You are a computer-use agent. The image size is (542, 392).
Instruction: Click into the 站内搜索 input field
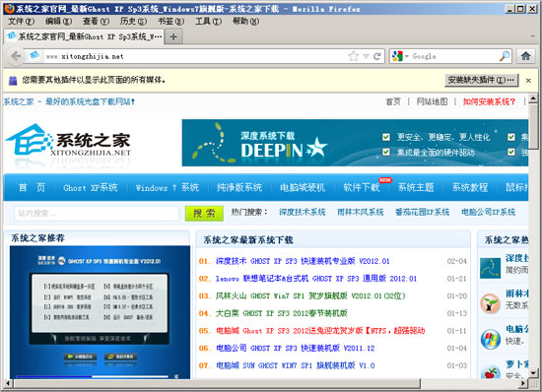pos(97,213)
